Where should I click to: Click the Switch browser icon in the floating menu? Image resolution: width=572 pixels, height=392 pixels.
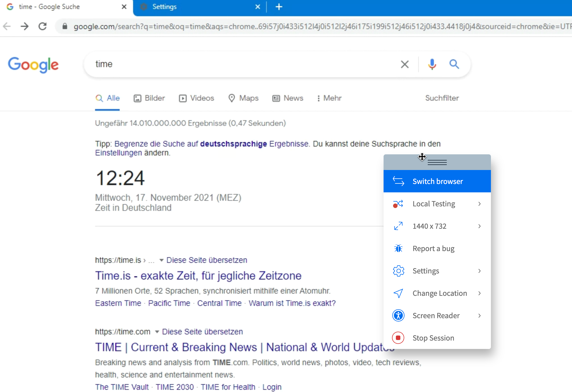coord(398,181)
